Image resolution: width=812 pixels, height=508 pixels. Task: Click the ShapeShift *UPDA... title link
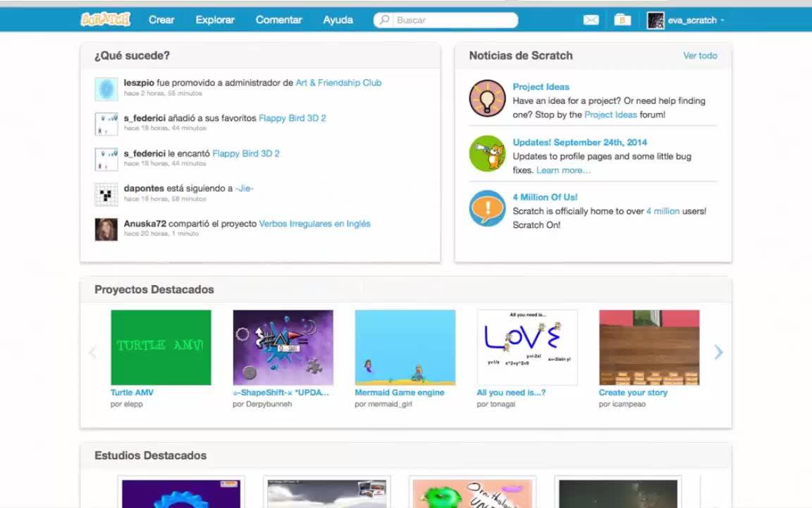click(x=281, y=392)
